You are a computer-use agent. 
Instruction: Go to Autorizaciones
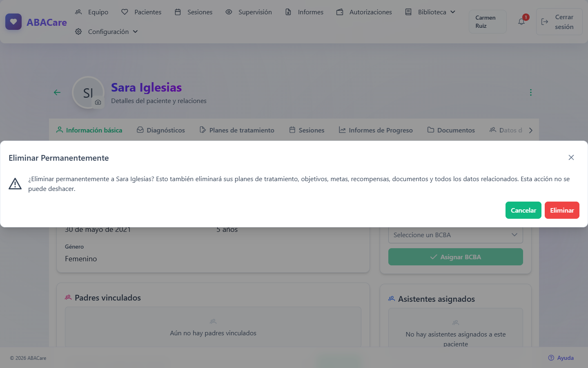coord(364,12)
